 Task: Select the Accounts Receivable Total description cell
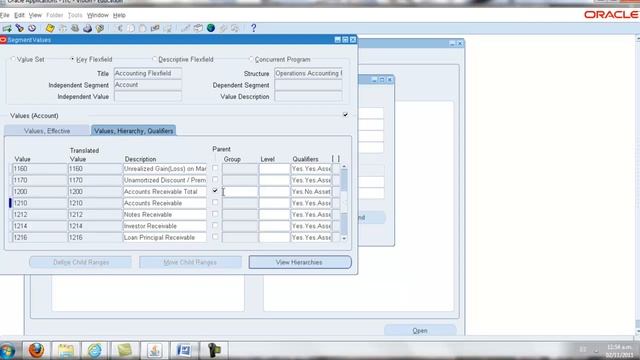point(165,191)
